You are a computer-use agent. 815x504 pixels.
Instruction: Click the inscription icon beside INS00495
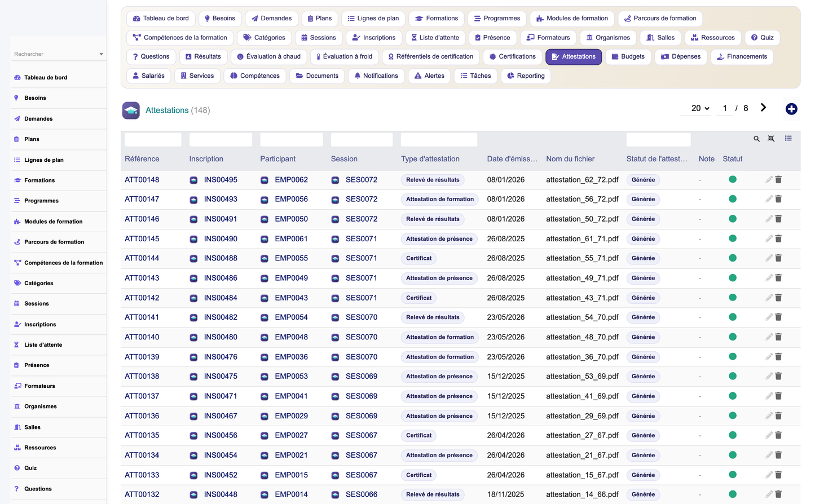coord(193,180)
